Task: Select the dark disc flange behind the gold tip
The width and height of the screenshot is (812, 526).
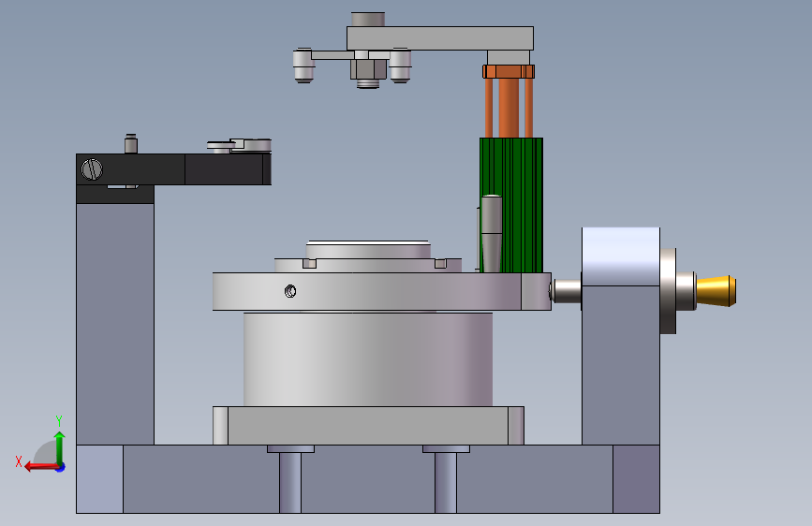Action: [668, 291]
